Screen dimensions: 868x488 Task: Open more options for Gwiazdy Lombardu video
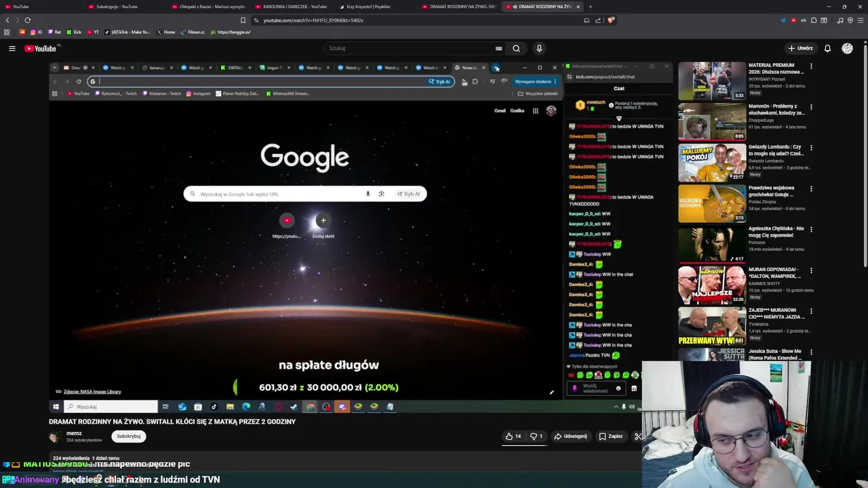pyautogui.click(x=811, y=148)
